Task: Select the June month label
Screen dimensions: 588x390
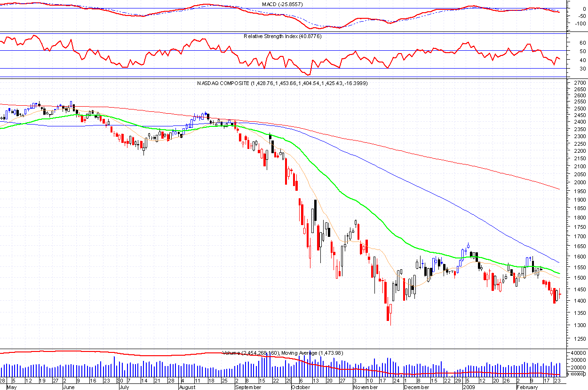Action: [x=70, y=387]
